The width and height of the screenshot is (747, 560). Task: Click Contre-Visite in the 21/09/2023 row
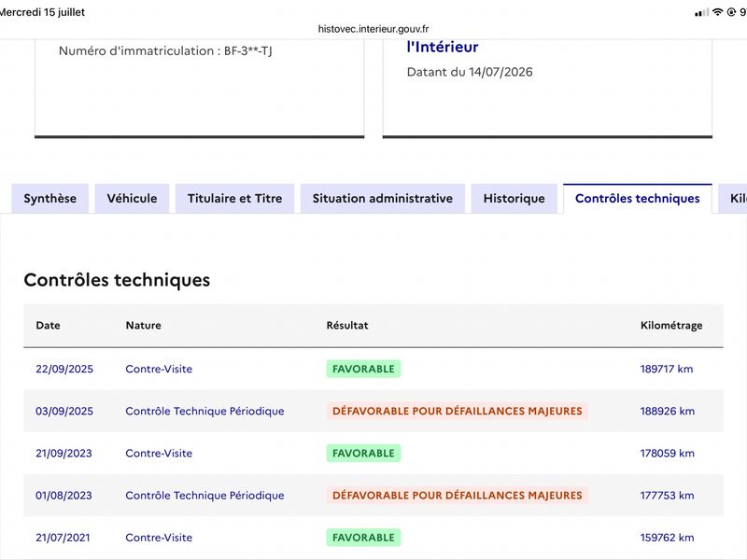click(159, 454)
